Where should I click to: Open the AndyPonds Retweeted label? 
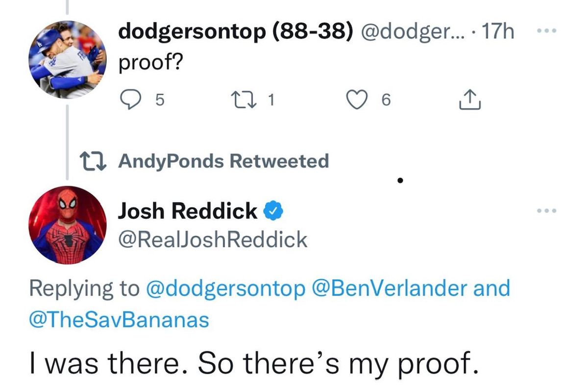[x=223, y=161]
